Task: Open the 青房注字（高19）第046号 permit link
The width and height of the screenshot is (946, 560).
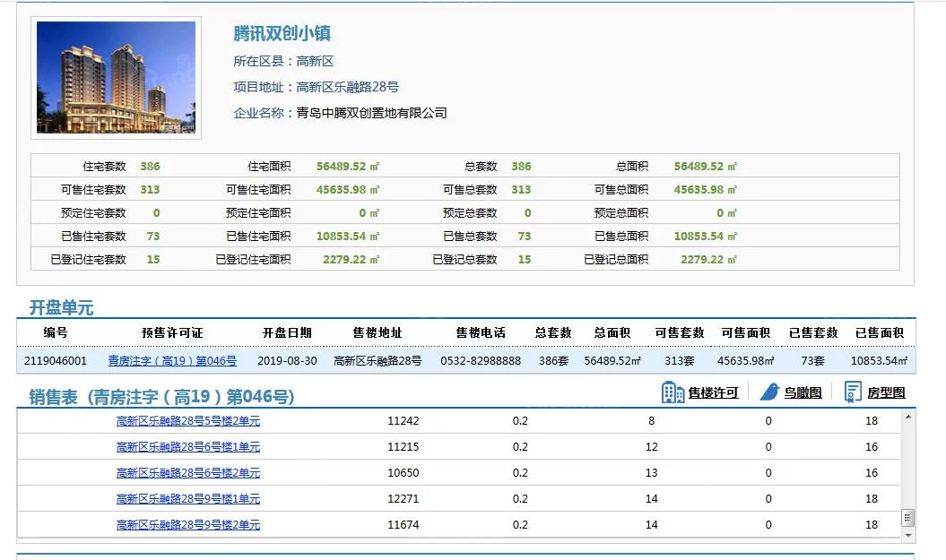Action: (172, 361)
